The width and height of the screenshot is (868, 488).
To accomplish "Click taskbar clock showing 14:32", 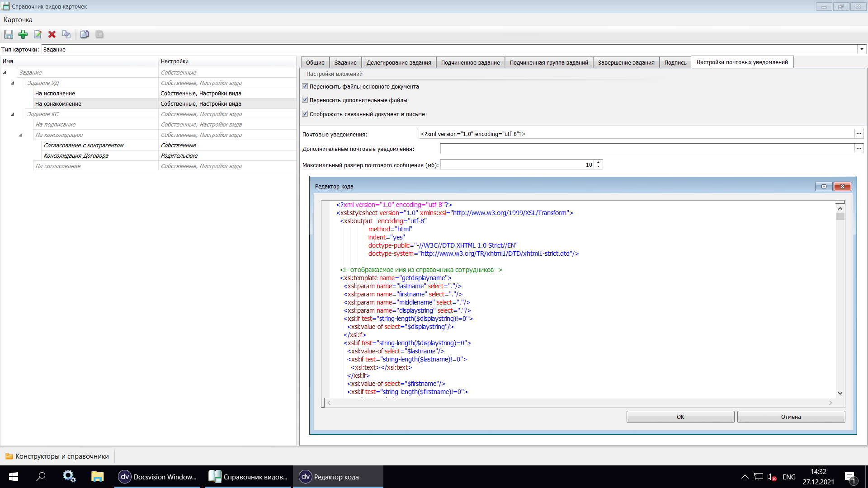I will pos(818,477).
